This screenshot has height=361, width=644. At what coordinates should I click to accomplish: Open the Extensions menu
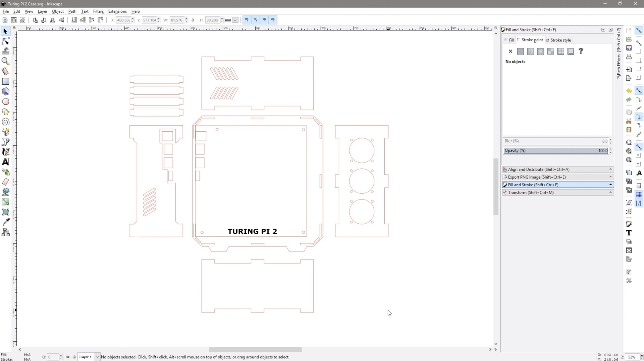point(117,11)
